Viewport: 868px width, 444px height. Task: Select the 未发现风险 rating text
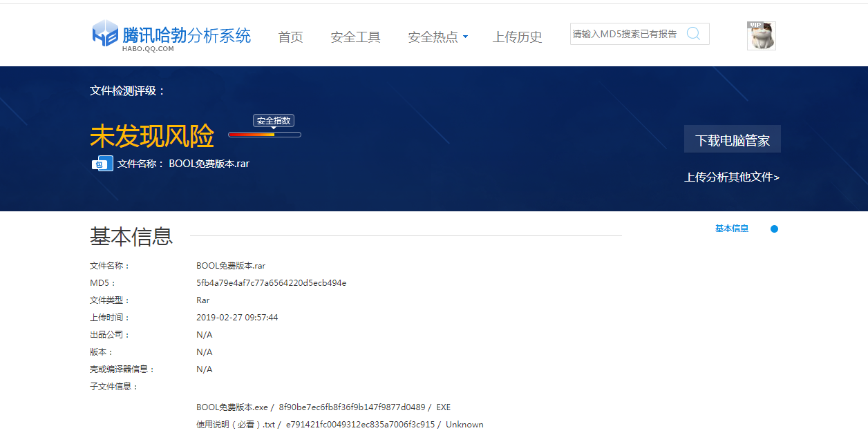pyautogui.click(x=152, y=137)
